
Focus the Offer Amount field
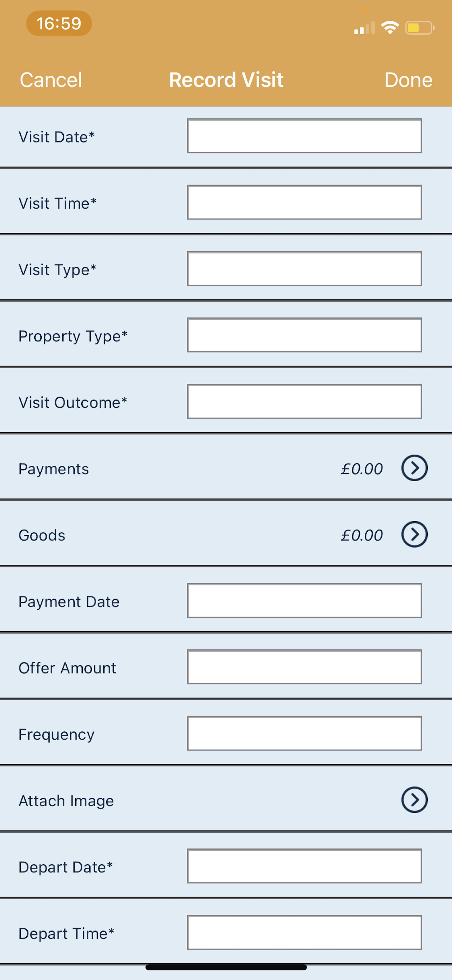[304, 667]
